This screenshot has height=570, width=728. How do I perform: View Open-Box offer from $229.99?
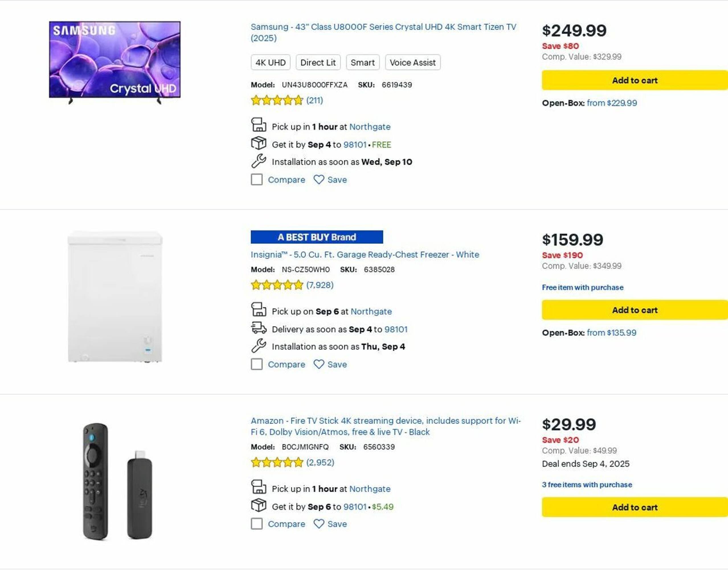(612, 103)
